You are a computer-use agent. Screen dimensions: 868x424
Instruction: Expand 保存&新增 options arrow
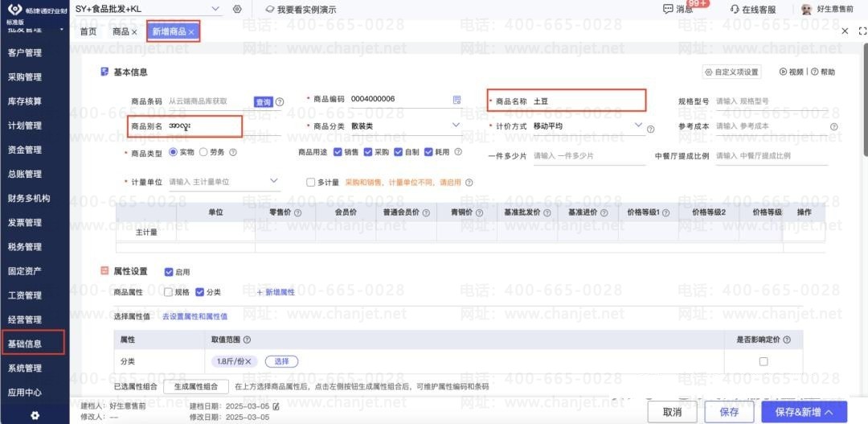[x=829, y=412]
